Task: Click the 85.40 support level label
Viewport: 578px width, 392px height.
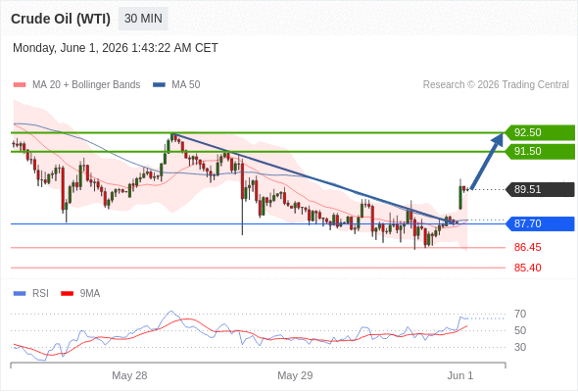Action: point(527,268)
